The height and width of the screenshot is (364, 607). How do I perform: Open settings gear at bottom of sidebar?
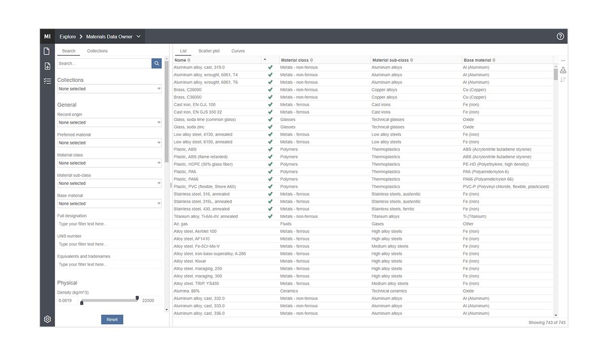[47, 319]
